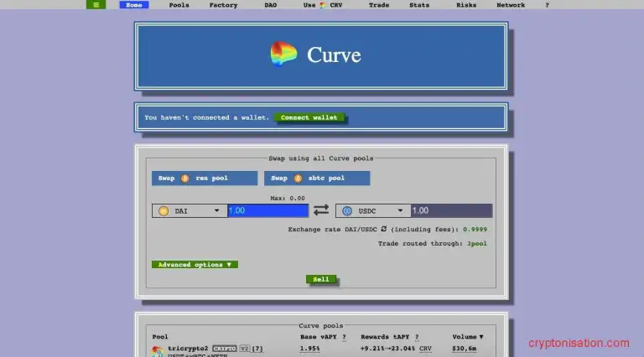Click the DAI coin icon
This screenshot has width=644, height=357.
164,211
